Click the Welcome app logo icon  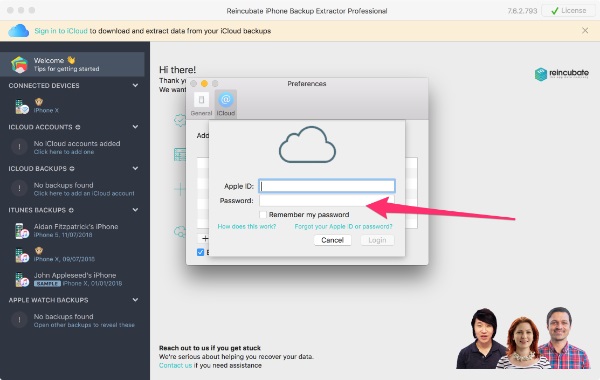point(19,64)
